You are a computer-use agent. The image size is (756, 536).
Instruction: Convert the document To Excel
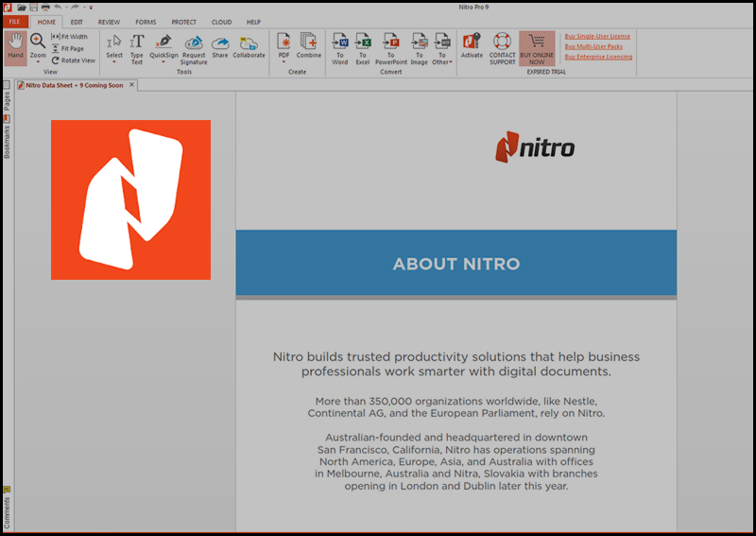[363, 46]
